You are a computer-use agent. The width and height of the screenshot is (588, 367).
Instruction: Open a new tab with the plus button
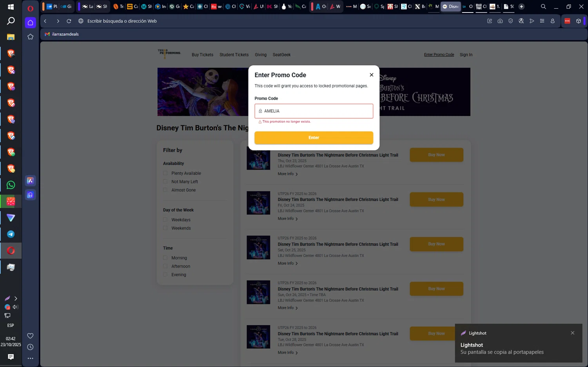pyautogui.click(x=521, y=7)
